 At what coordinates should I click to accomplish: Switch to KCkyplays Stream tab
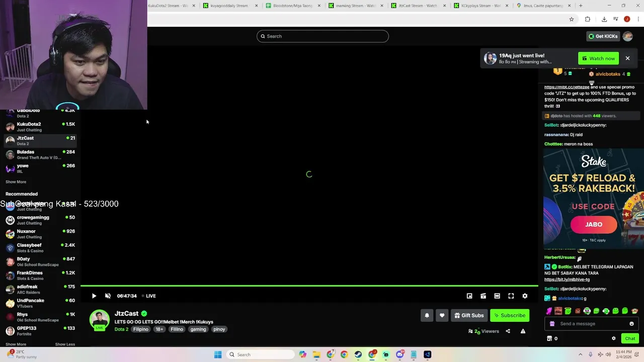[482, 6]
